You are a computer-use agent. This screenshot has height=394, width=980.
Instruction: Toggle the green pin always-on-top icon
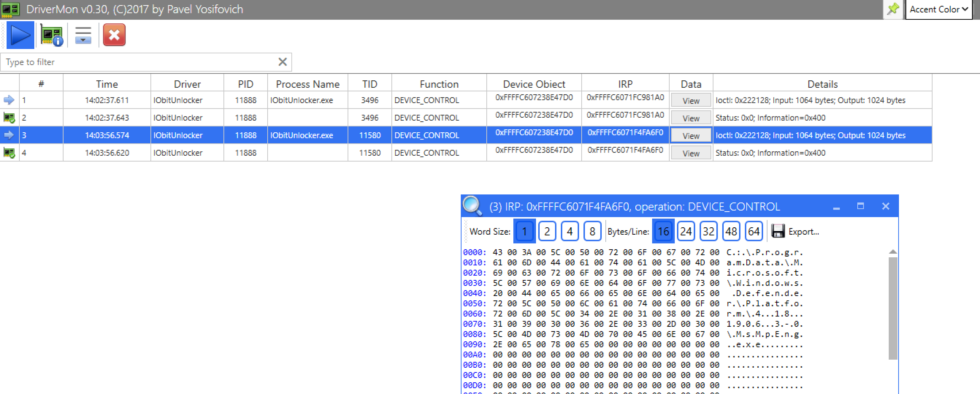[x=893, y=9]
